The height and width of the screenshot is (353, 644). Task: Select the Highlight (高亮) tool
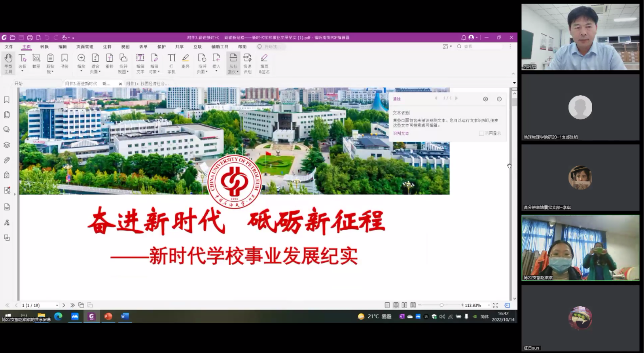[185, 61]
